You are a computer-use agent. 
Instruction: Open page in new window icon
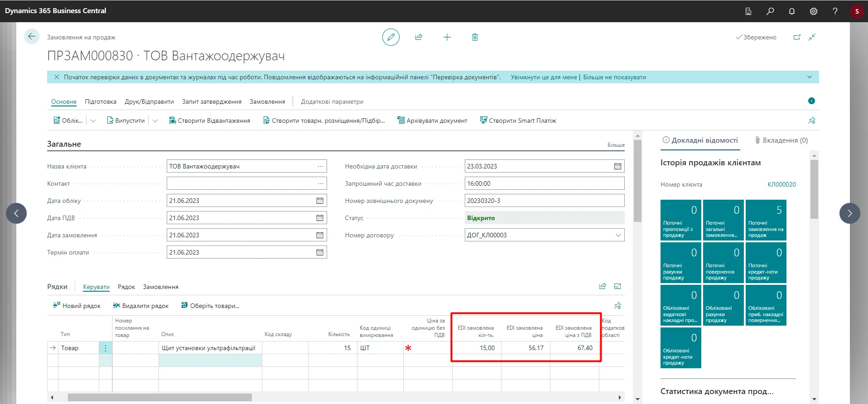pyautogui.click(x=797, y=37)
